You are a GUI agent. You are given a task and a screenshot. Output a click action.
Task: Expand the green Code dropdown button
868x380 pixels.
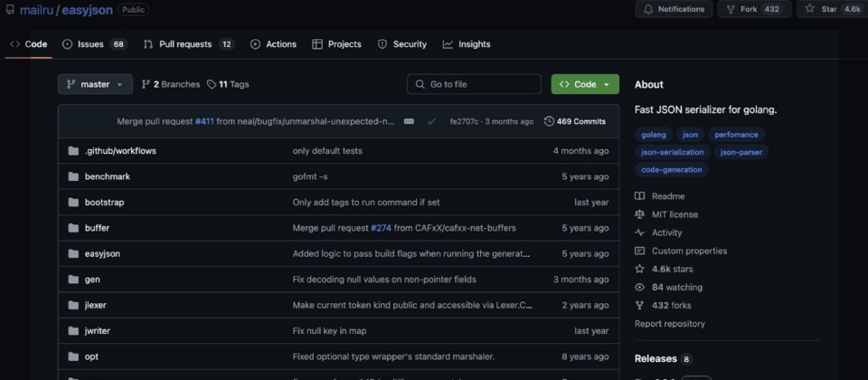coord(585,84)
